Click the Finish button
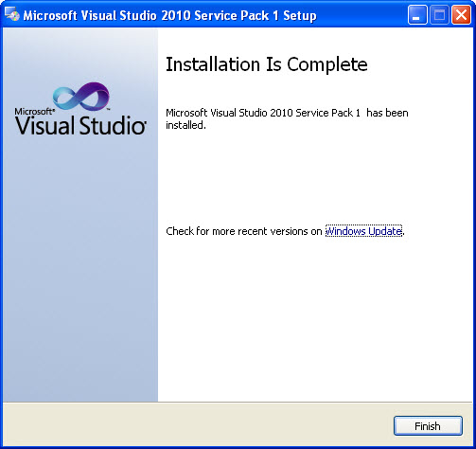 click(428, 426)
